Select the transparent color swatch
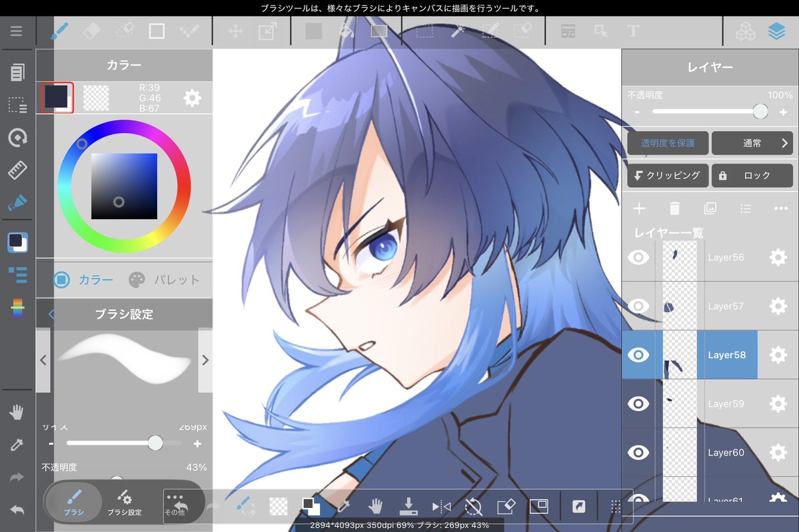Image resolution: width=799 pixels, height=532 pixels. click(96, 98)
